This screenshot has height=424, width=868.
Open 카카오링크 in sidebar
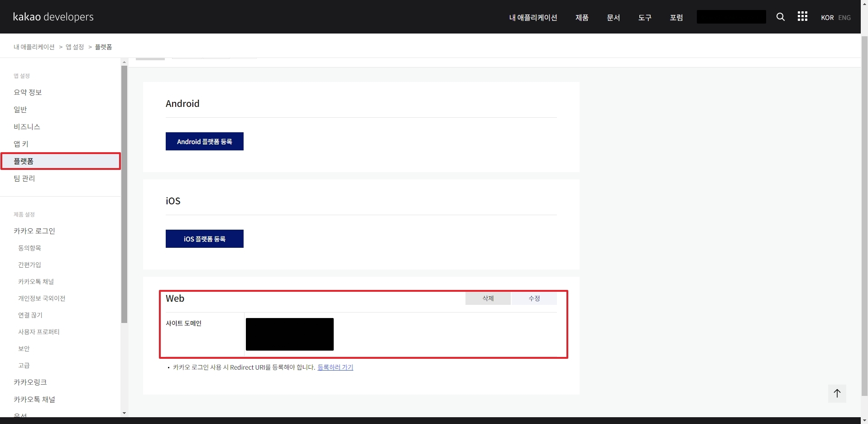click(30, 382)
